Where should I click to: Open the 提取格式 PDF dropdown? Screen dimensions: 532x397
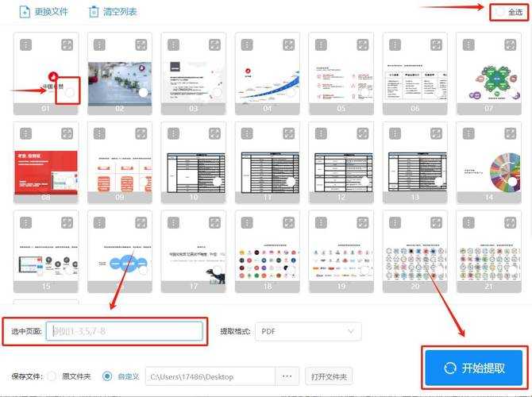(x=308, y=331)
